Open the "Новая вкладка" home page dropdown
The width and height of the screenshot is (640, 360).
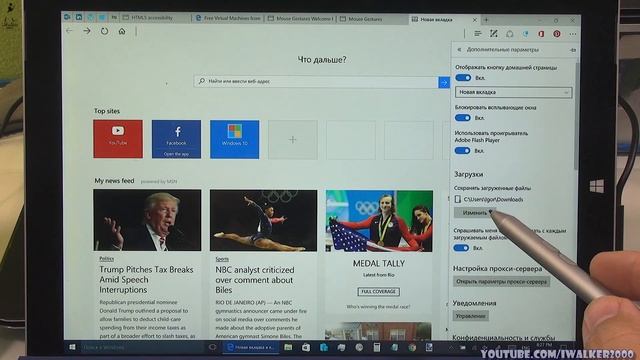(513, 92)
